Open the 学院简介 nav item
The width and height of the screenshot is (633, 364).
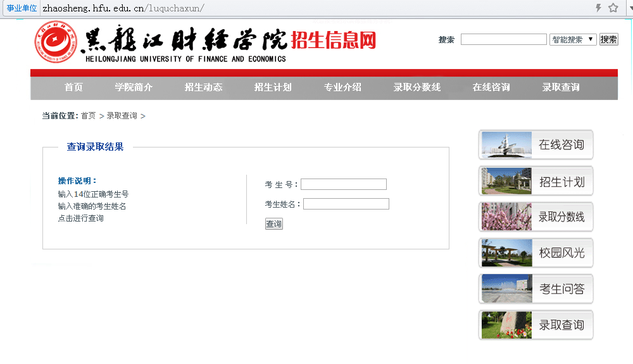[x=134, y=87]
